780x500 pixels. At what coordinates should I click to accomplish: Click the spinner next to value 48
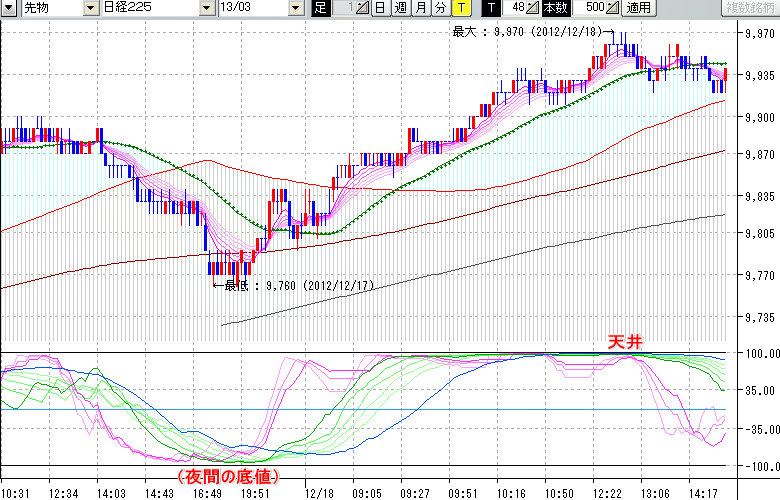coord(532,8)
